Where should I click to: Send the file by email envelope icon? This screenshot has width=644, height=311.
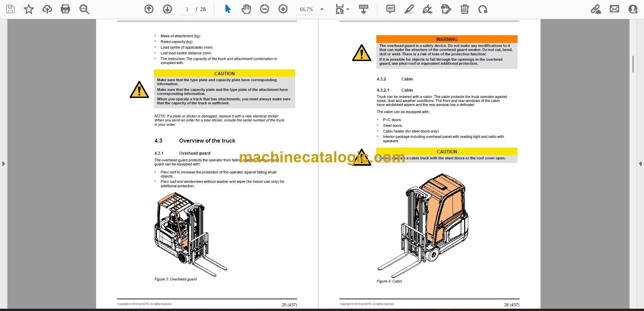click(614, 9)
